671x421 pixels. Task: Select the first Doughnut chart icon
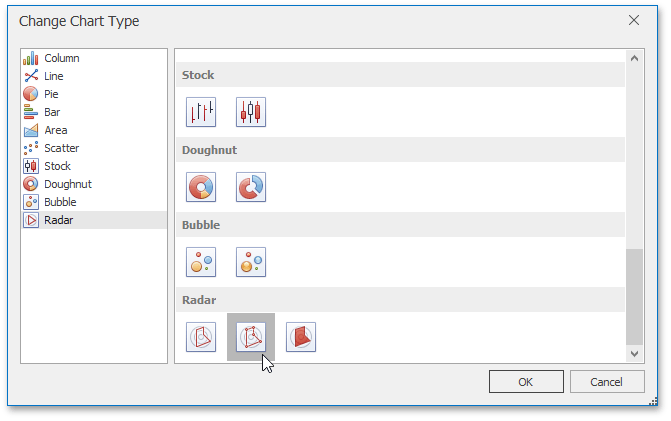coord(201,187)
